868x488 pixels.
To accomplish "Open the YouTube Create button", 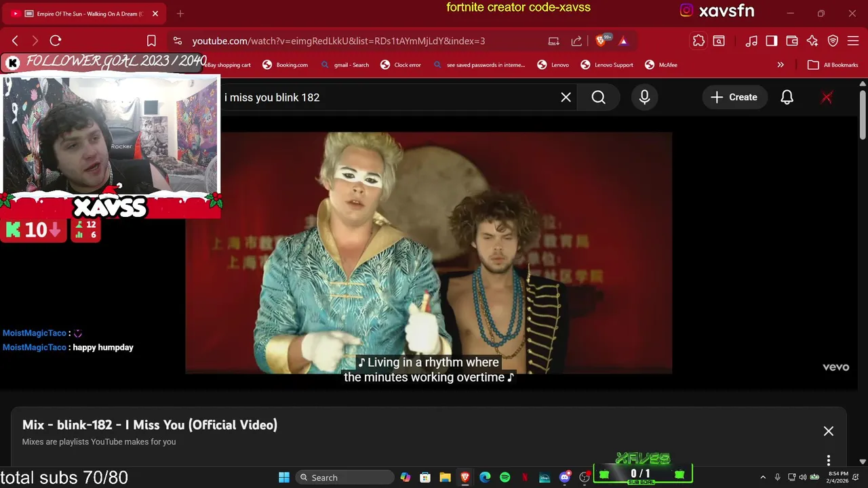I will (734, 98).
